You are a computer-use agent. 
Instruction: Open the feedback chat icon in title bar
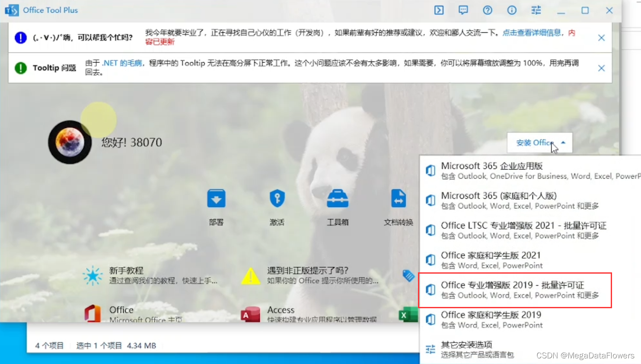(x=463, y=10)
